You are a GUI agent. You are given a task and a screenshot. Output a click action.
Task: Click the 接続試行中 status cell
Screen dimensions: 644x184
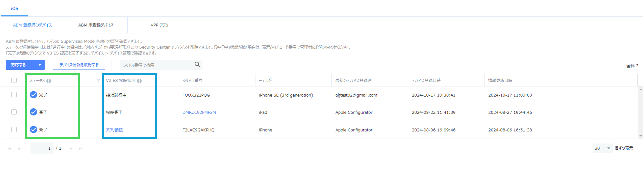point(116,95)
